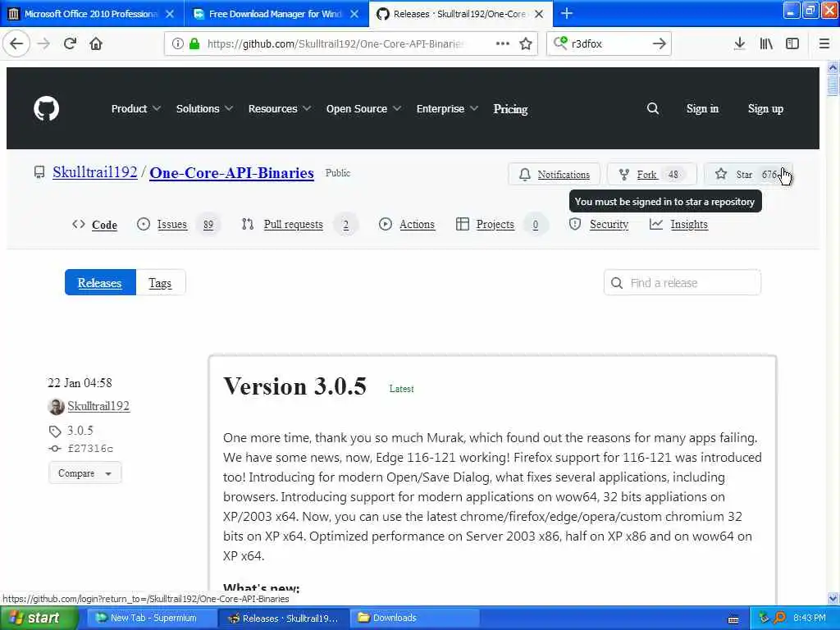Click the browser address bar URL

click(335, 44)
